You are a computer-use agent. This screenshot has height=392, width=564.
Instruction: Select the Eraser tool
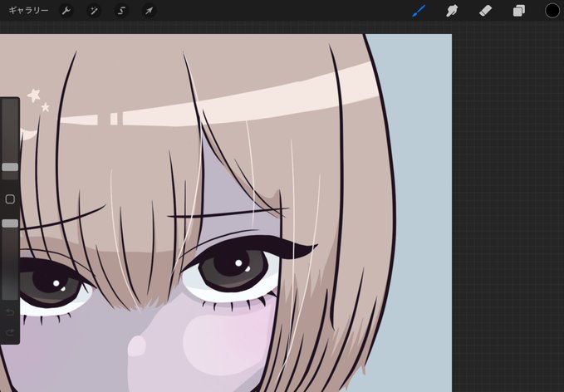coord(485,11)
